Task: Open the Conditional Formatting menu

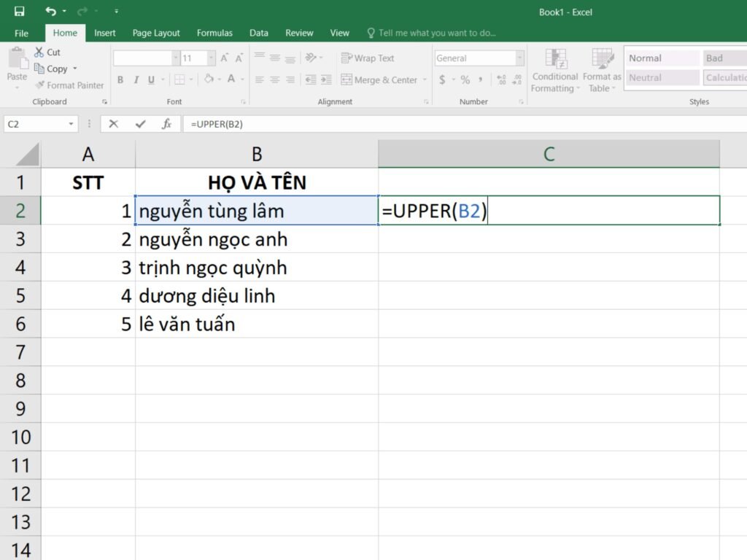Action: tap(554, 71)
